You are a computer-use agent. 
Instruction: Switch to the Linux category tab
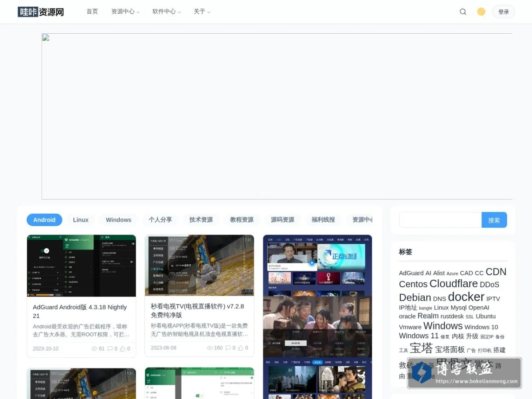(81, 220)
